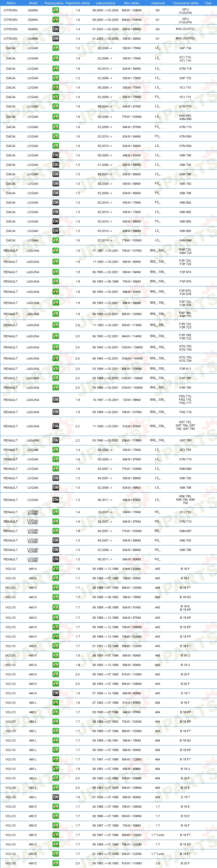Click petrol icon in Logan Kombi K4M 697 row

(55, 531)
